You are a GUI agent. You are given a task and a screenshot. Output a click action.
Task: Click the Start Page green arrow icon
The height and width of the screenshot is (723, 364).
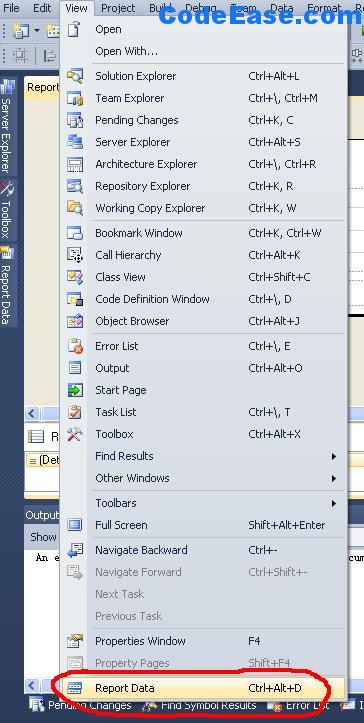(75, 390)
